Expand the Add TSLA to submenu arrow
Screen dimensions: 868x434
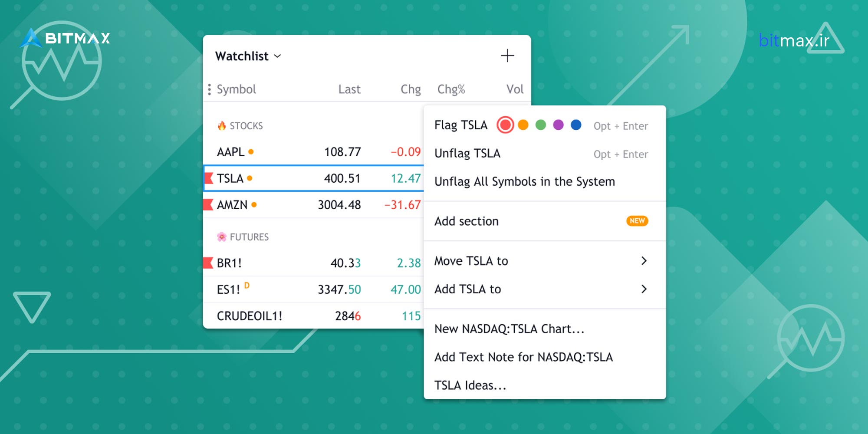coord(644,289)
